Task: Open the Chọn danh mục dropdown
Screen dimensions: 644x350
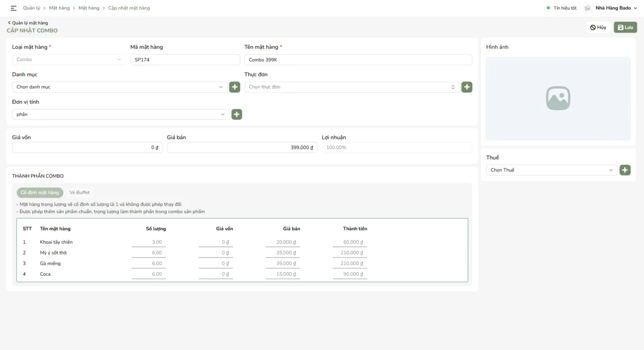Action: tap(120, 87)
